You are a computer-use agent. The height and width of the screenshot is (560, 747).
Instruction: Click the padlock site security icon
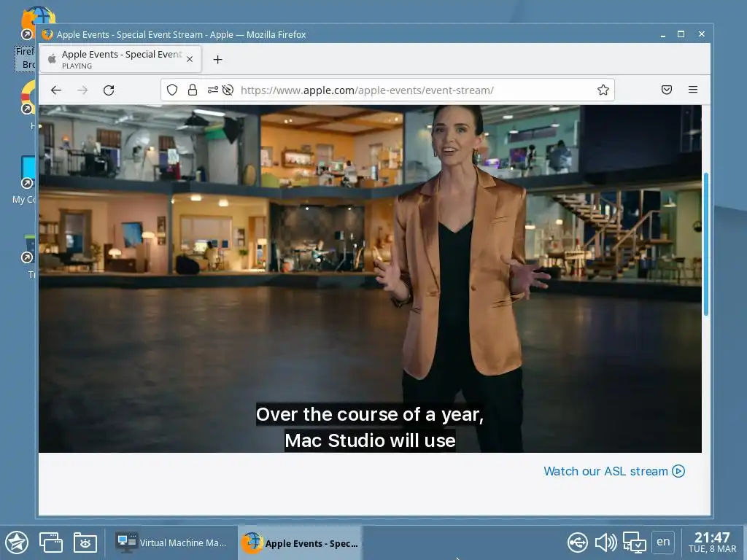click(x=193, y=90)
